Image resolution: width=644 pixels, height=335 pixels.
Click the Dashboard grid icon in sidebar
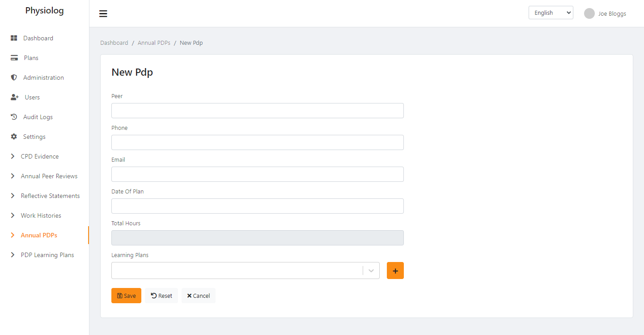(14, 38)
